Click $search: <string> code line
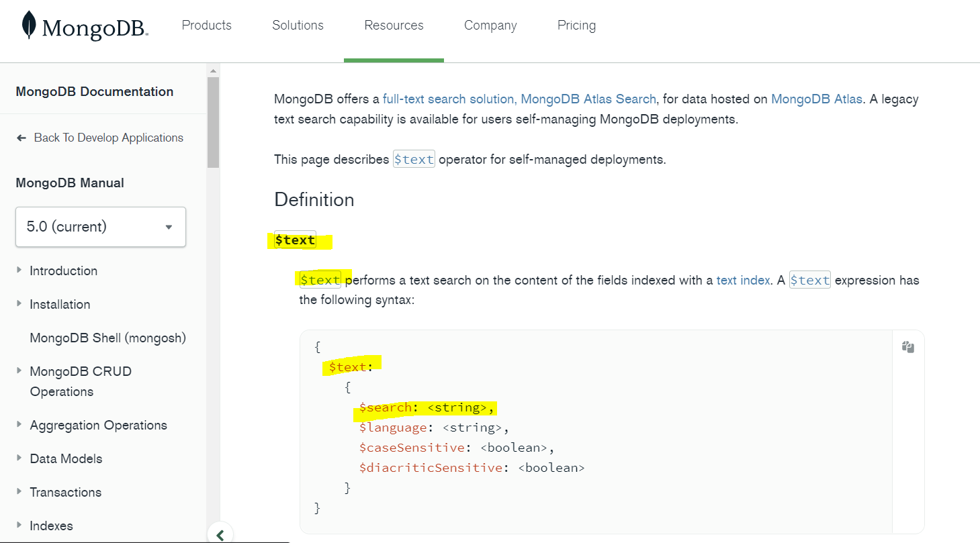The height and width of the screenshot is (543, 980). pos(427,407)
